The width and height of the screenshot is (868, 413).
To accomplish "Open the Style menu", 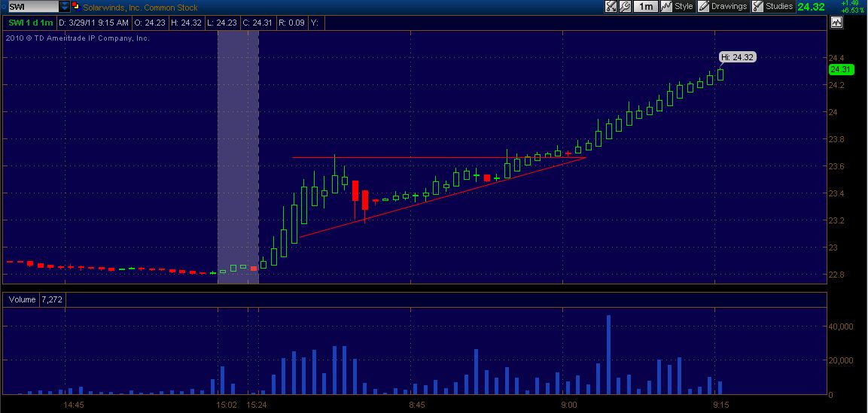I will coord(677,7).
